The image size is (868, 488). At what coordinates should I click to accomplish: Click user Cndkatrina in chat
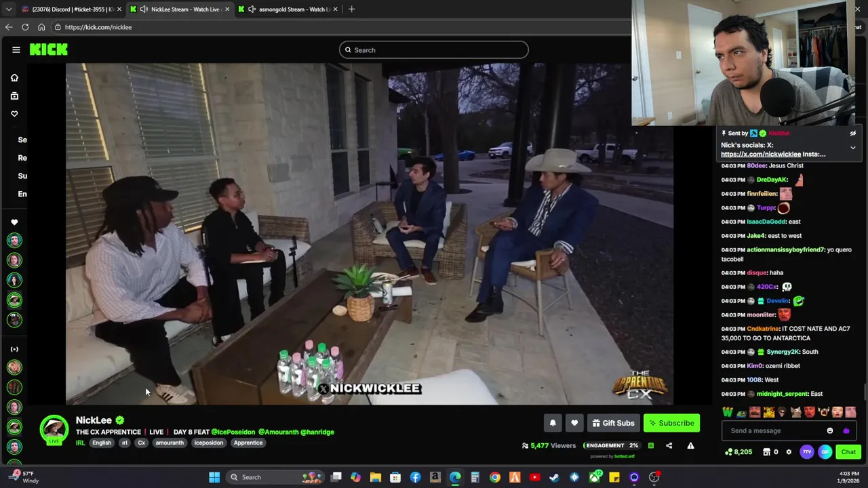(x=763, y=329)
